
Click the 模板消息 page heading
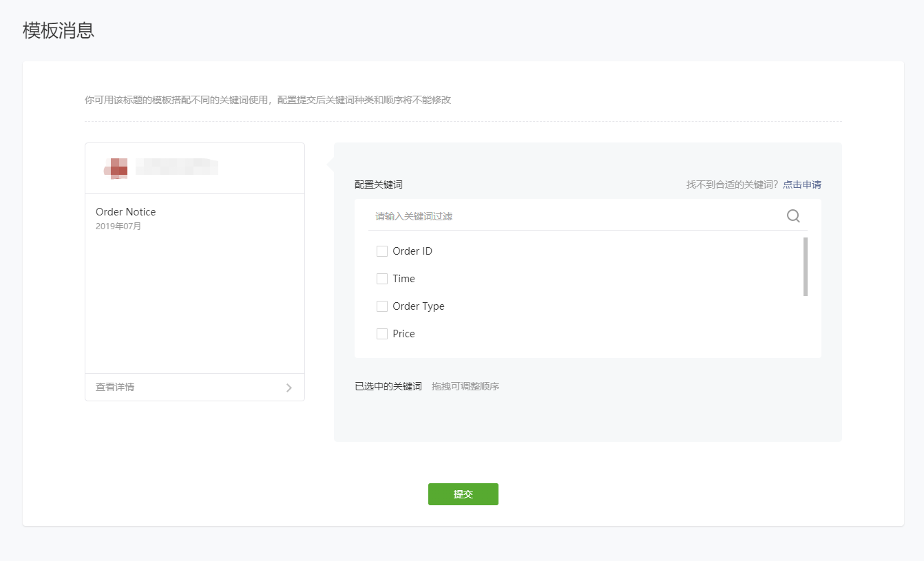pos(59,30)
